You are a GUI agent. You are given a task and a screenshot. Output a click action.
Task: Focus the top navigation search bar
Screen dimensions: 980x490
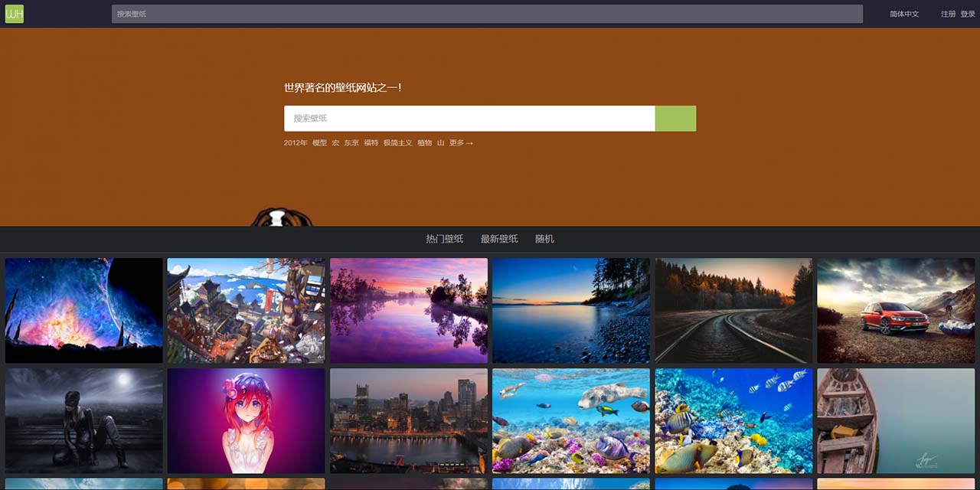click(x=487, y=14)
